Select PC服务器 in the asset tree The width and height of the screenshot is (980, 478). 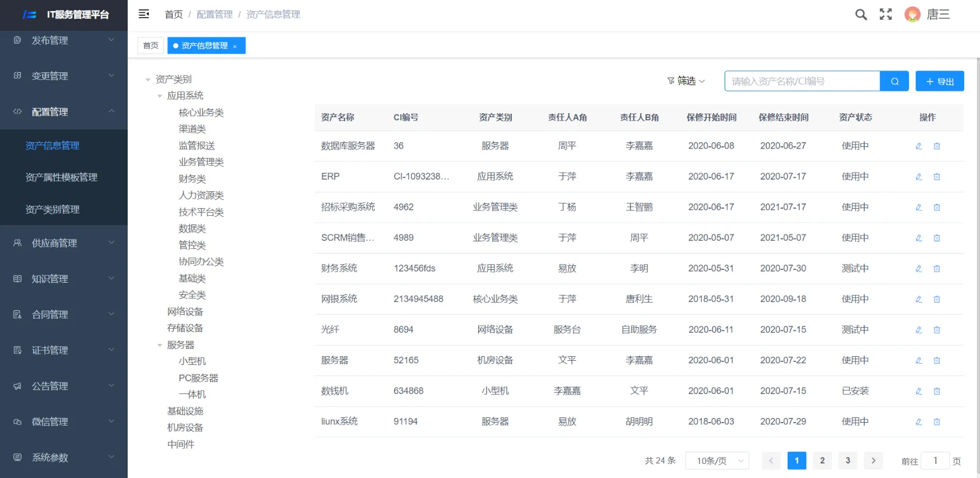[198, 378]
